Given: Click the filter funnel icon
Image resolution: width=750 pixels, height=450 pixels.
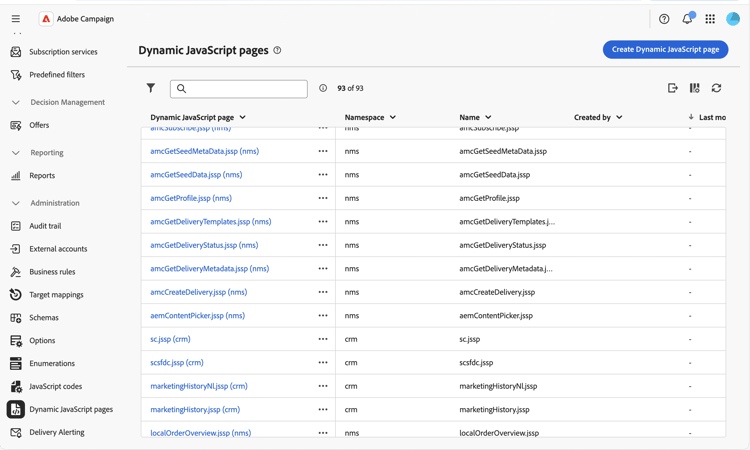Looking at the screenshot, I should [151, 88].
